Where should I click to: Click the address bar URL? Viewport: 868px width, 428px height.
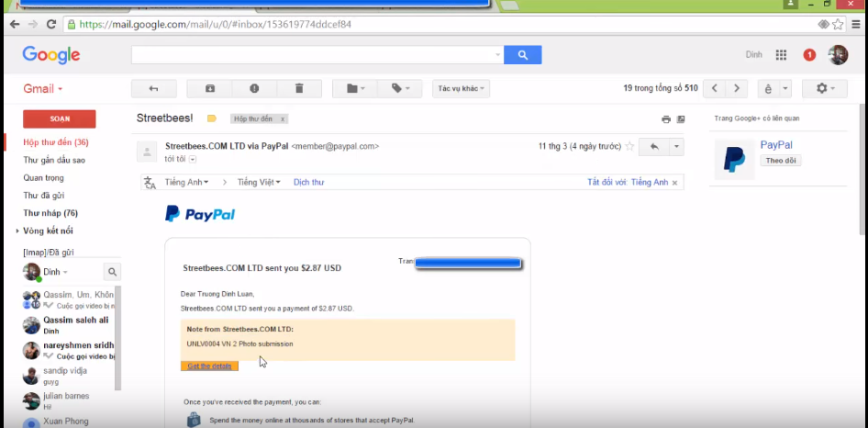pyautogui.click(x=216, y=25)
